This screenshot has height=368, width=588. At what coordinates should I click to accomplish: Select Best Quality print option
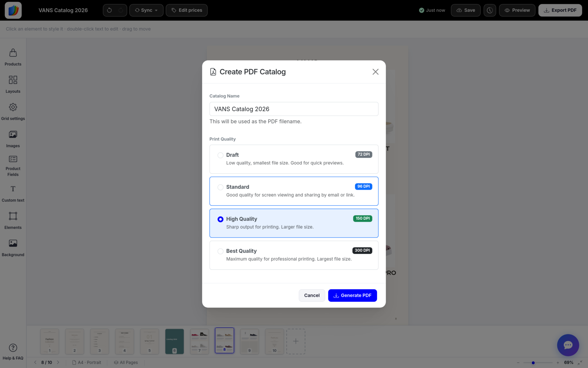pos(294,255)
